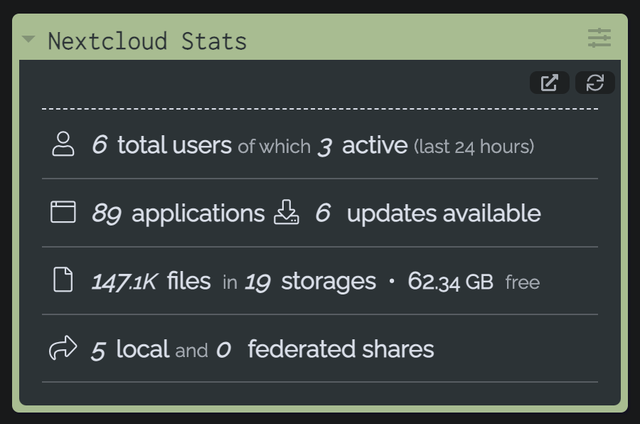
Task: Click the 19 storages text
Action: pyautogui.click(x=310, y=282)
